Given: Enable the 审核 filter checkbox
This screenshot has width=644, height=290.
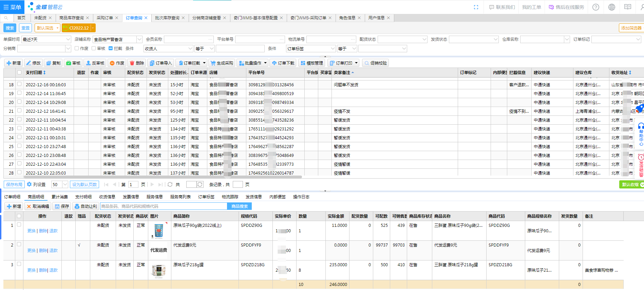Looking at the screenshot, I should [94, 49].
